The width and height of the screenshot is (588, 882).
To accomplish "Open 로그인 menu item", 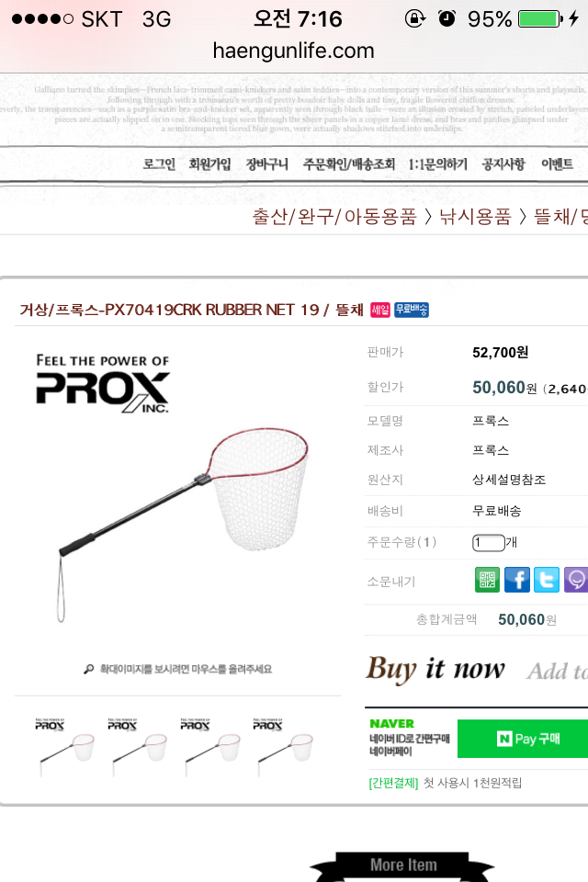I will [159, 164].
